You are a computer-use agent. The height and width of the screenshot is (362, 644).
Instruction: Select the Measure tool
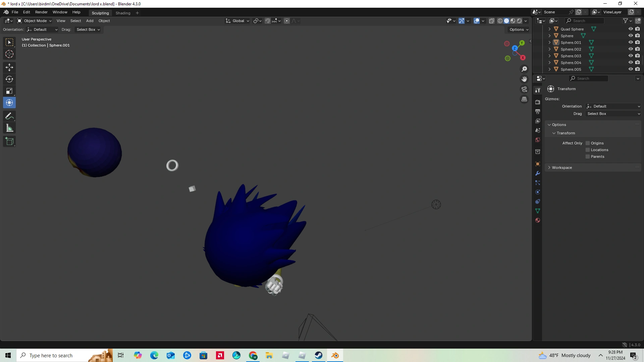(x=9, y=128)
